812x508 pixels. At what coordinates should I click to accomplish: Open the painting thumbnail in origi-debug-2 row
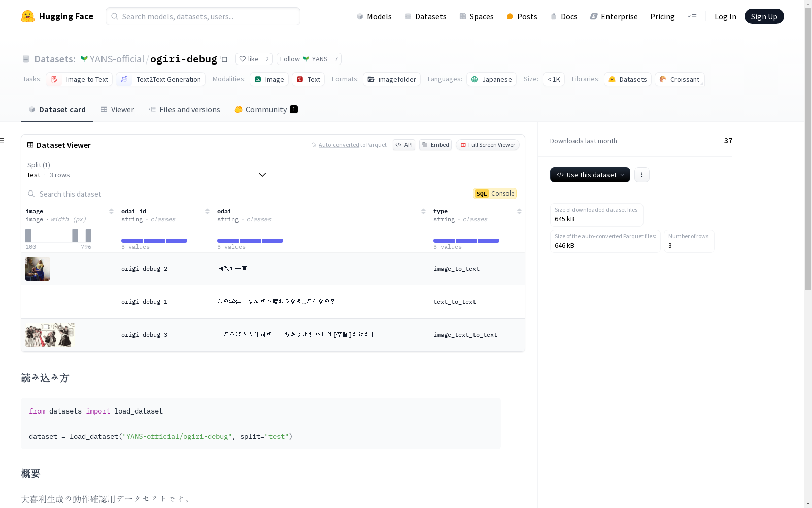click(38, 269)
